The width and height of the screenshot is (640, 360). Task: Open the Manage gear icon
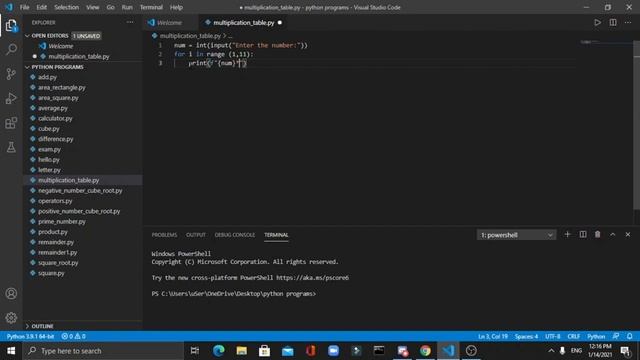(x=11, y=318)
